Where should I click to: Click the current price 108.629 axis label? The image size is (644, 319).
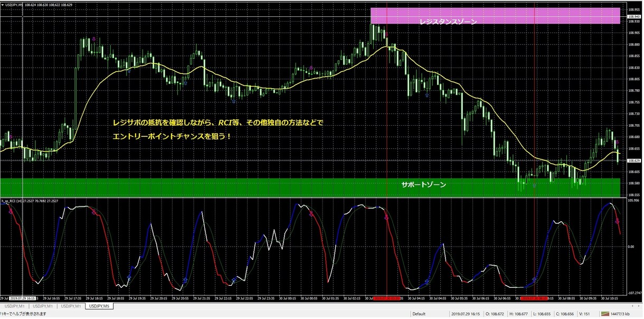point(632,161)
